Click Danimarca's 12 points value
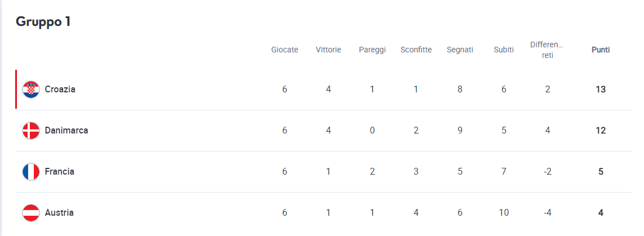Viewport: 644px width, 236px height. click(x=601, y=131)
